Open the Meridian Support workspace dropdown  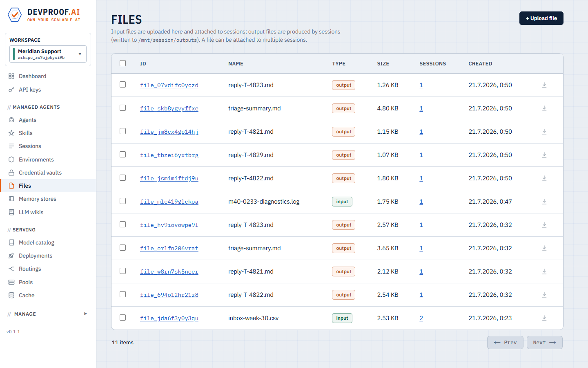[x=48, y=54]
